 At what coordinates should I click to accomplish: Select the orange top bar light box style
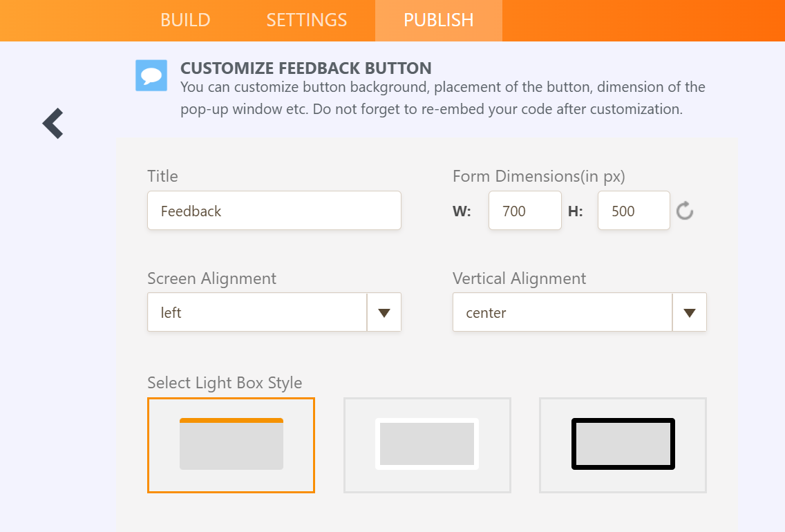click(231, 445)
